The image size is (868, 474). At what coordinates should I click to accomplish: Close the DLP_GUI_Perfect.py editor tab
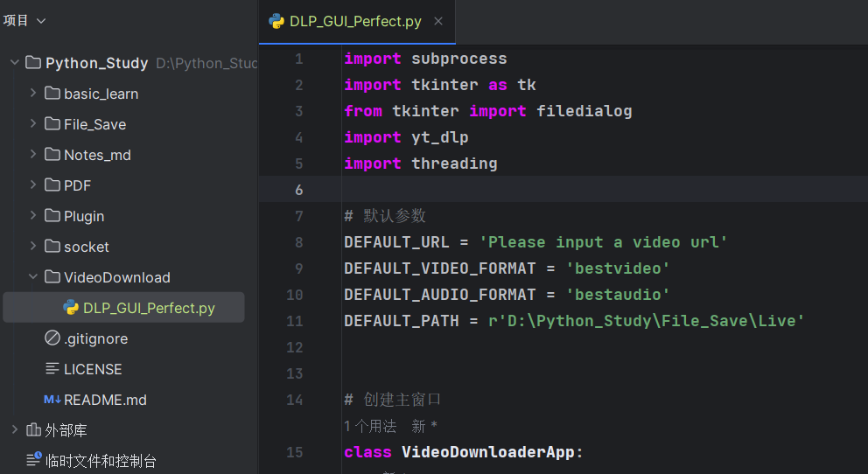437,21
